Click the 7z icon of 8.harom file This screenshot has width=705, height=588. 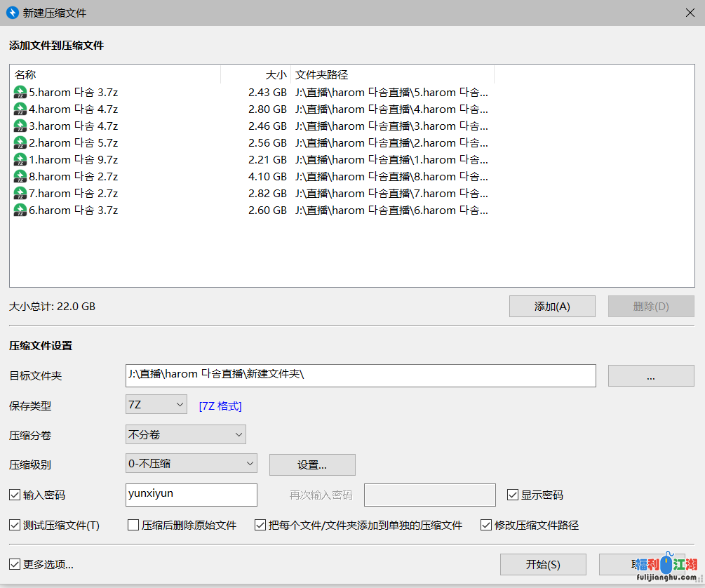pyautogui.click(x=20, y=176)
